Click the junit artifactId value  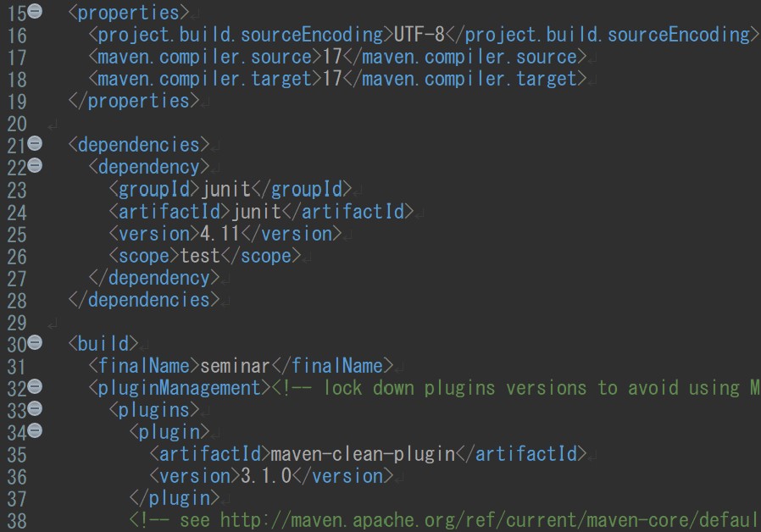(256, 212)
